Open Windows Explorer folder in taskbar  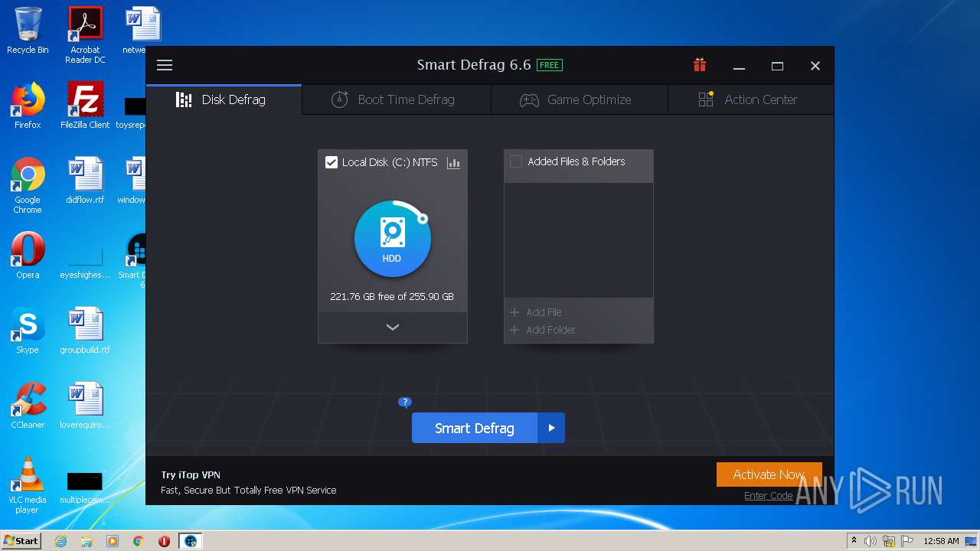point(87,541)
